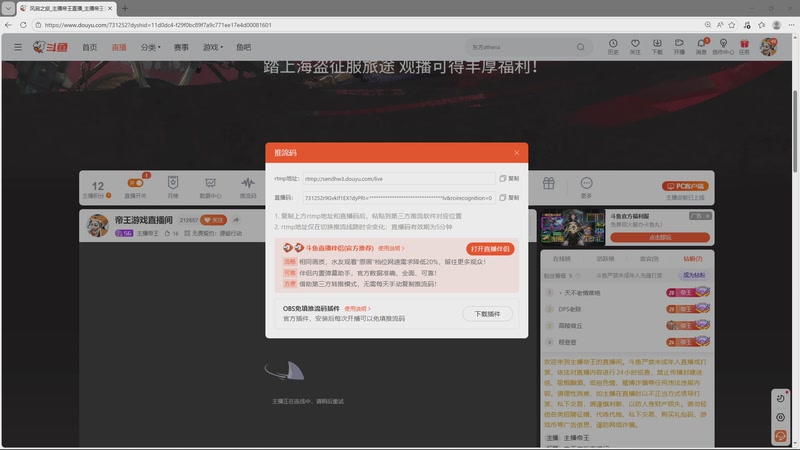Open the hamburger menu in Douyu header
800x450 pixels.
click(18, 47)
